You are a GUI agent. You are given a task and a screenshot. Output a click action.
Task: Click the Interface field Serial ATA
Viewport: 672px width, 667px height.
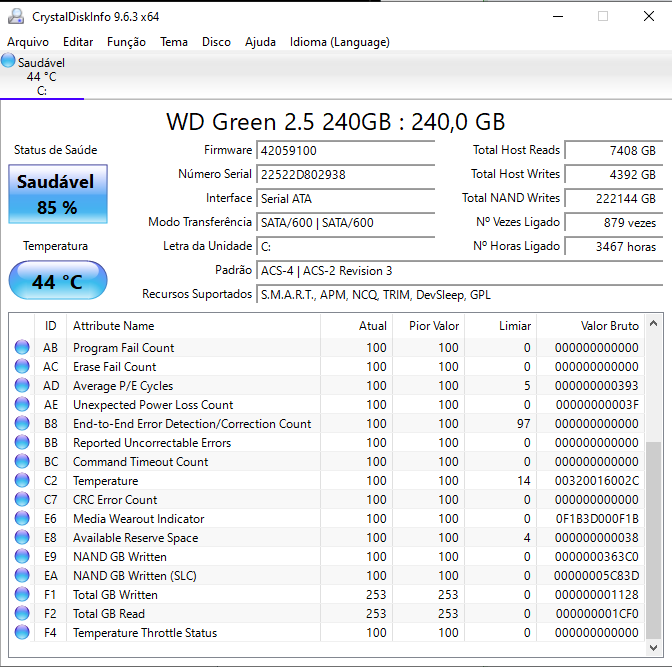pyautogui.click(x=345, y=199)
